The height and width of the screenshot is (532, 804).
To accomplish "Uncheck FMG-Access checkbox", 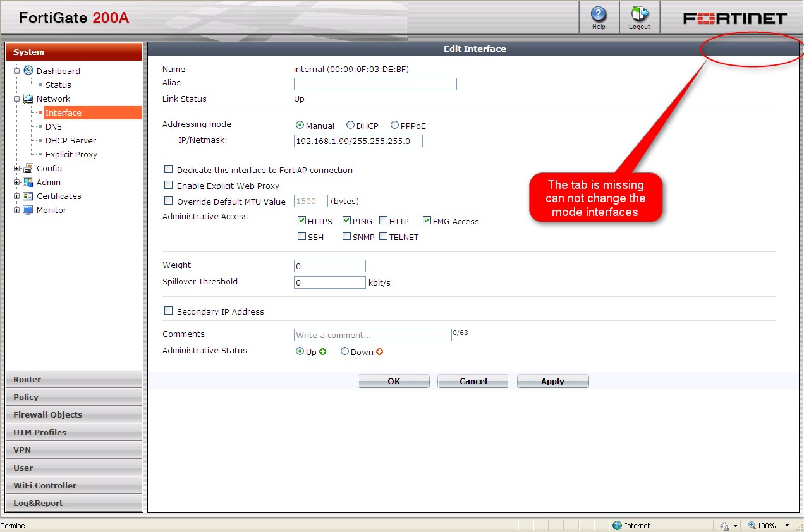I will click(427, 221).
